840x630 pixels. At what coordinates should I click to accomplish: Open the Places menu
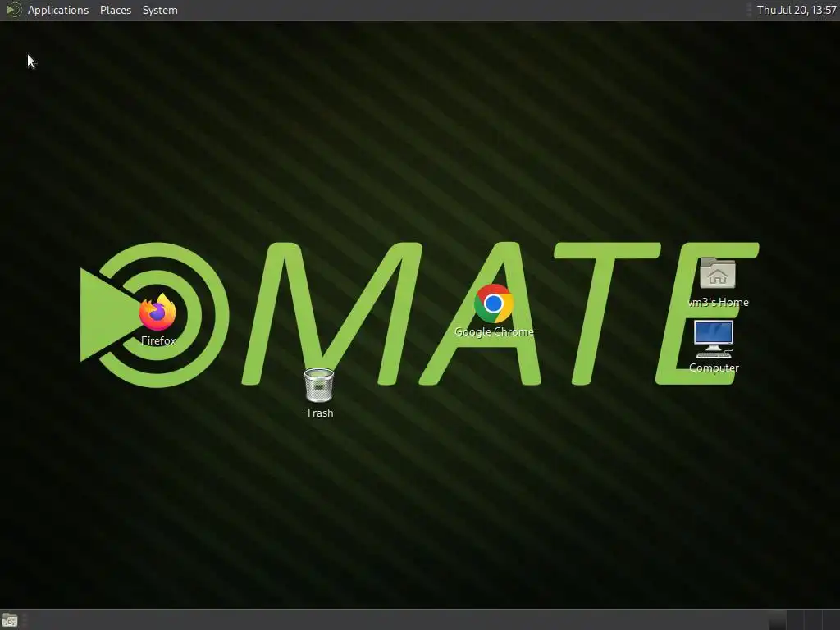116,10
